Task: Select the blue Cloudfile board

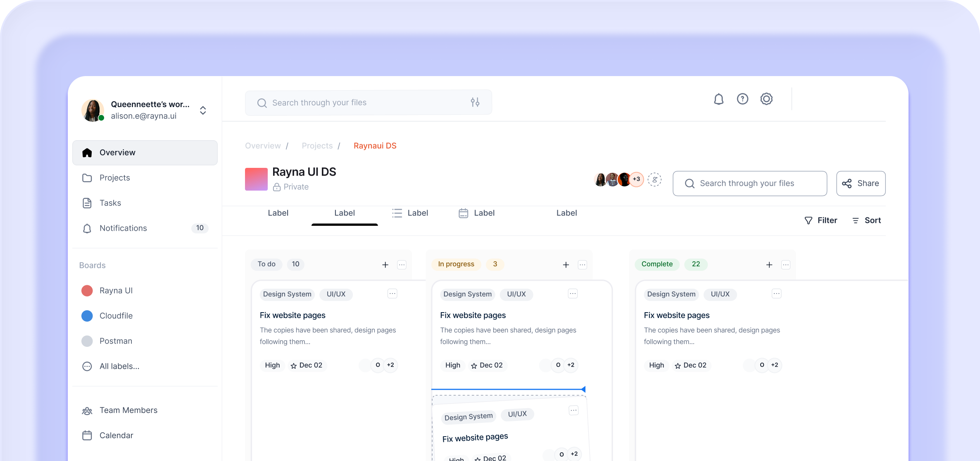Action: (116, 316)
